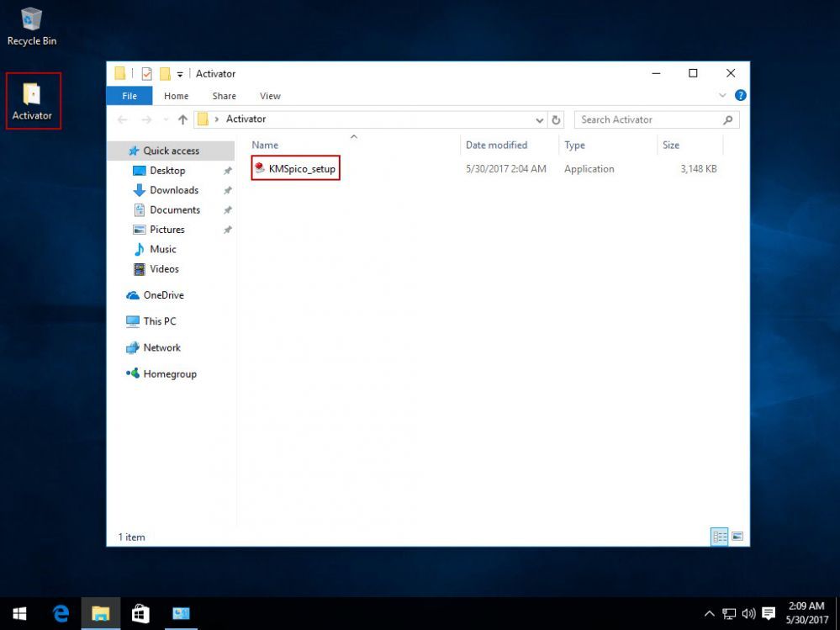Viewport: 840px width, 630px height.
Task: Open the File menu tab
Action: [129, 96]
